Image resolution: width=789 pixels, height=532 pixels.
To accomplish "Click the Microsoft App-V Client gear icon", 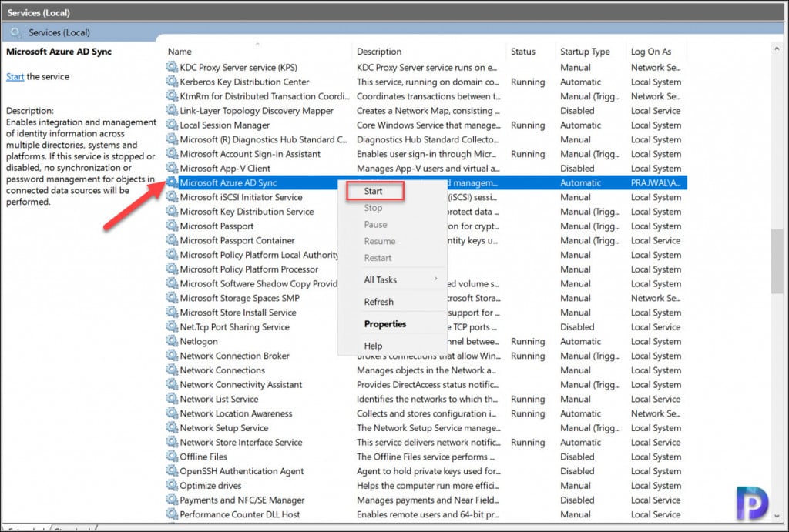I will 172,168.
